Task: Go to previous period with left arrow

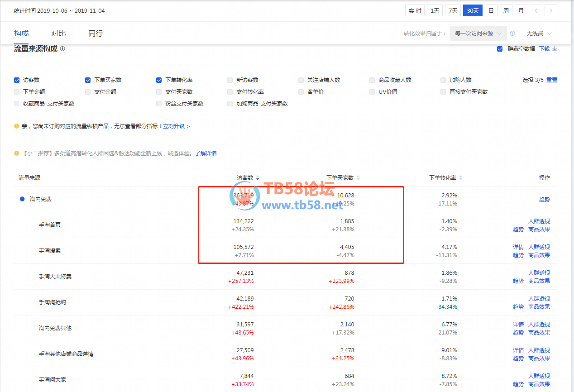Action: [536, 10]
